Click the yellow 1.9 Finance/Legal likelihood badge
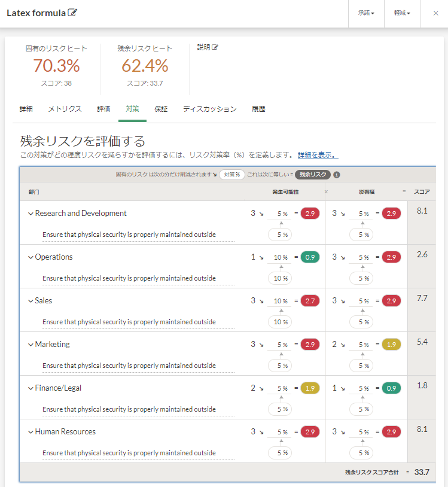The image size is (448, 487). [310, 388]
